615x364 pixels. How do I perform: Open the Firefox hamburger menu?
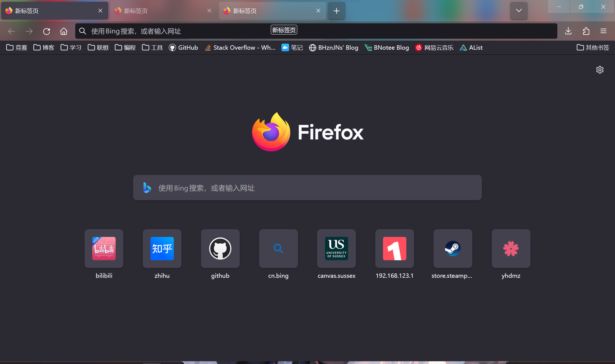click(603, 31)
